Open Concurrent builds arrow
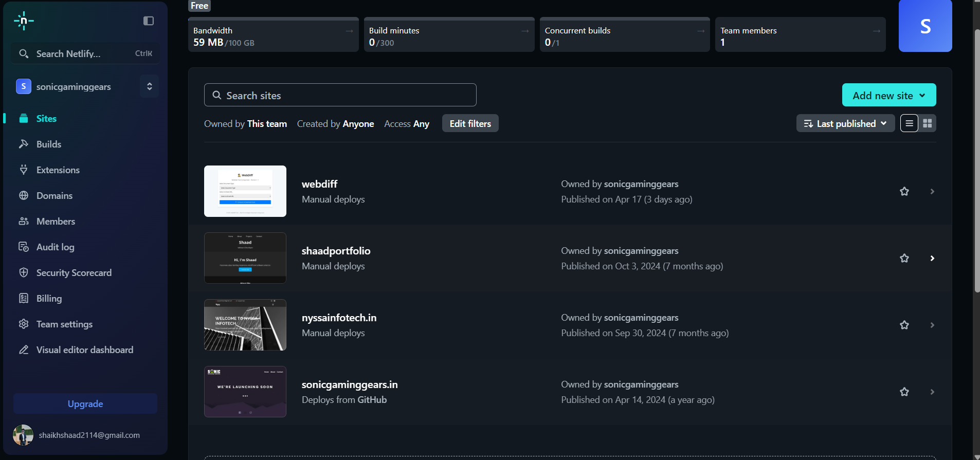Screen dimensions: 980x460 click(701, 31)
